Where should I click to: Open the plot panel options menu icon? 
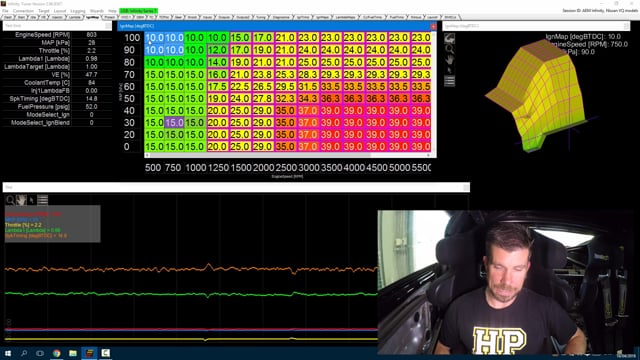pos(42,200)
